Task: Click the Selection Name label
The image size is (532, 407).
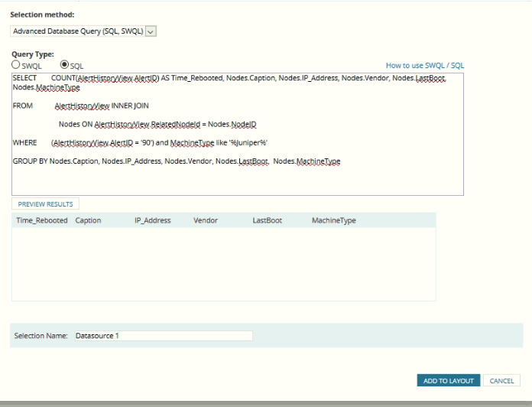Action: 41,336
